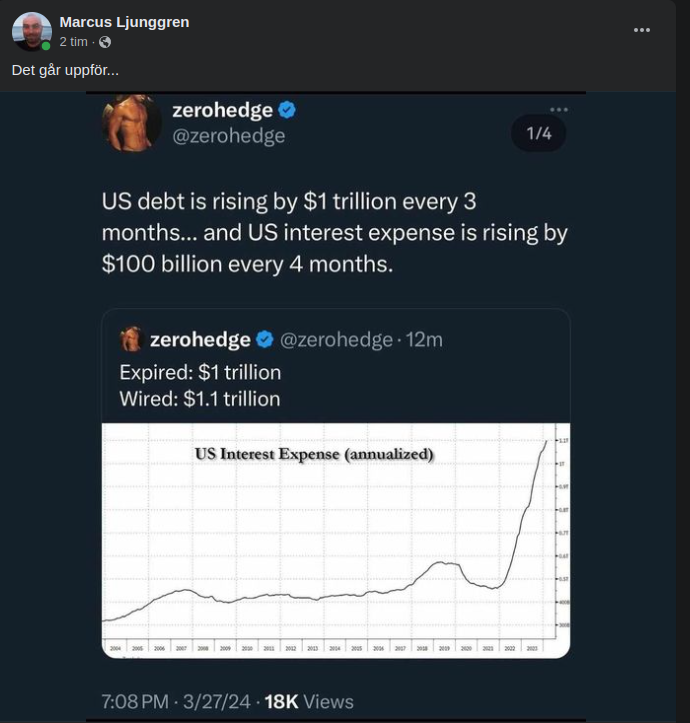Click the large zerohedge avatar in tweet
Screen dimensions: 690x723
pyautogui.click(x=131, y=123)
